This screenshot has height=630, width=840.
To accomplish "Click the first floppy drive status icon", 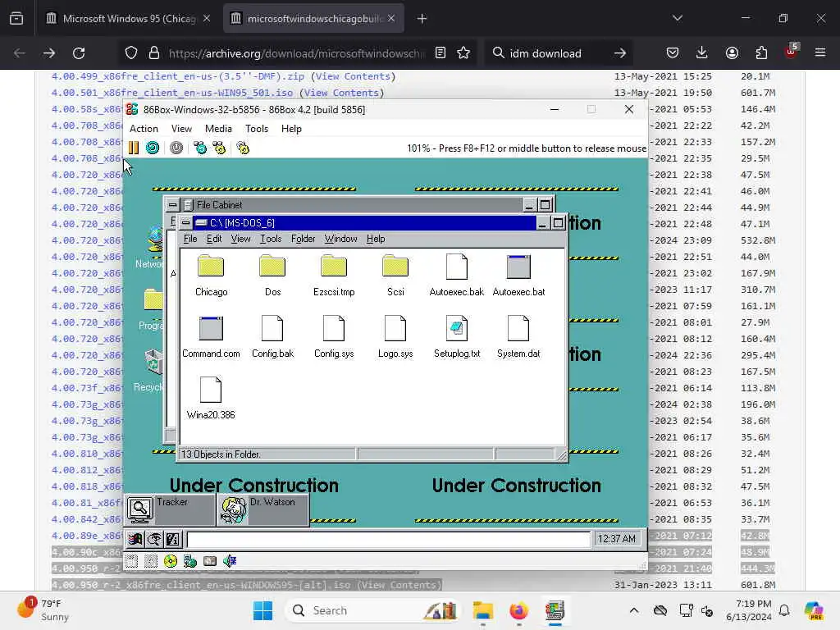I will coord(132,561).
